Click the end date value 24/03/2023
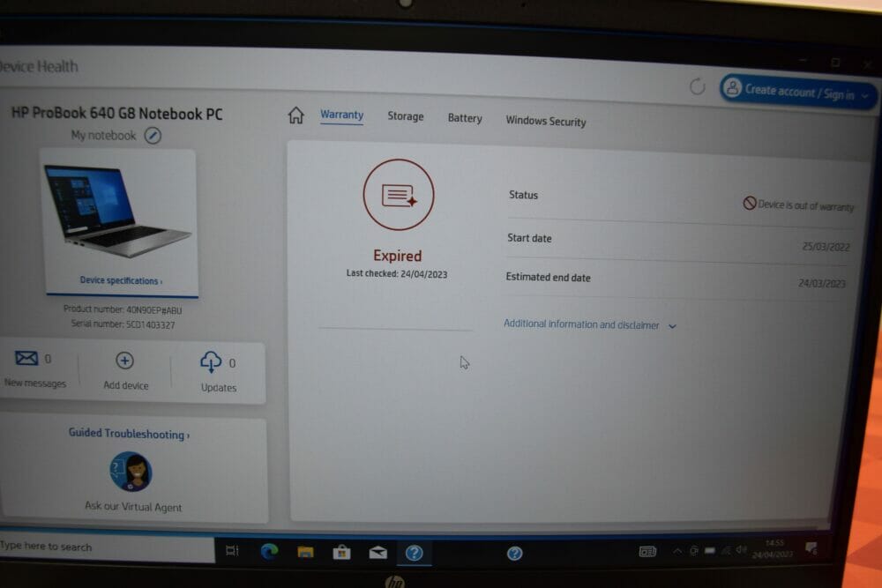The height and width of the screenshot is (588, 882). click(822, 283)
